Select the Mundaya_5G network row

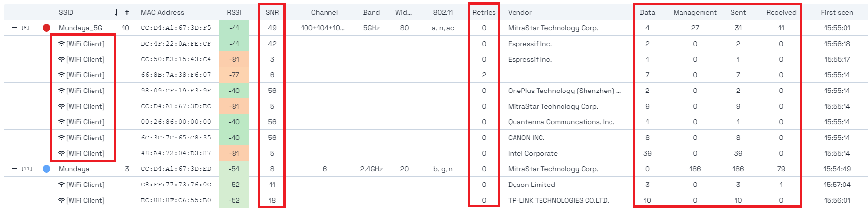436,28
